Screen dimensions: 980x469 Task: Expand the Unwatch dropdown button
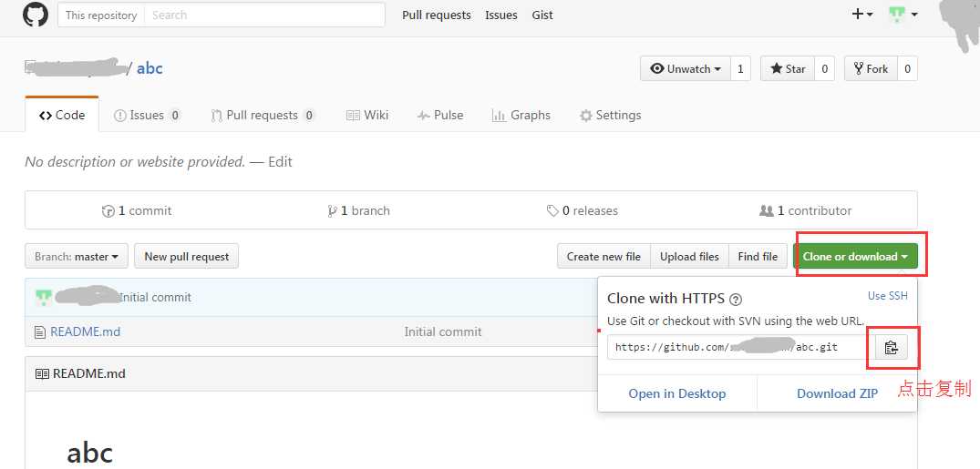[x=685, y=68]
